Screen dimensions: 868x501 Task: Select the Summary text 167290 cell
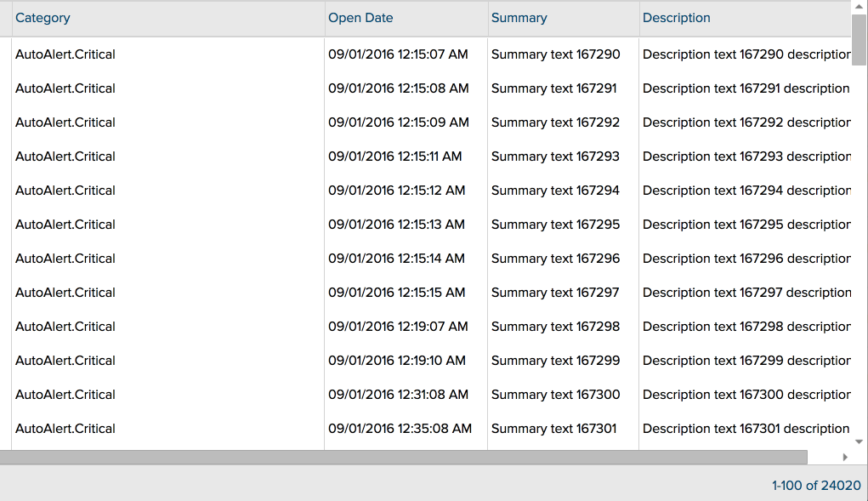[555, 54]
